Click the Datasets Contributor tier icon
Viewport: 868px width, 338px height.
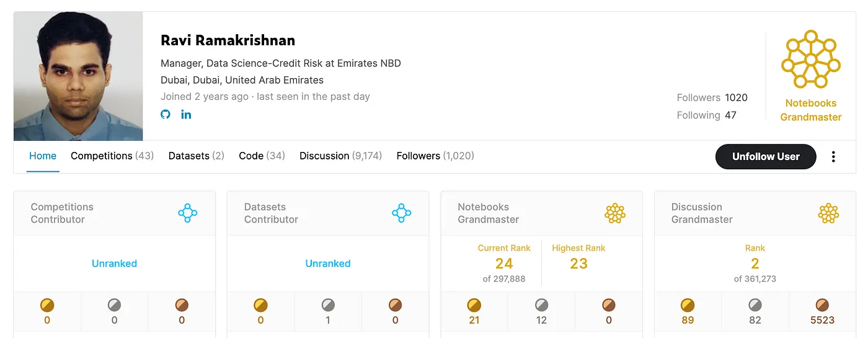(402, 213)
